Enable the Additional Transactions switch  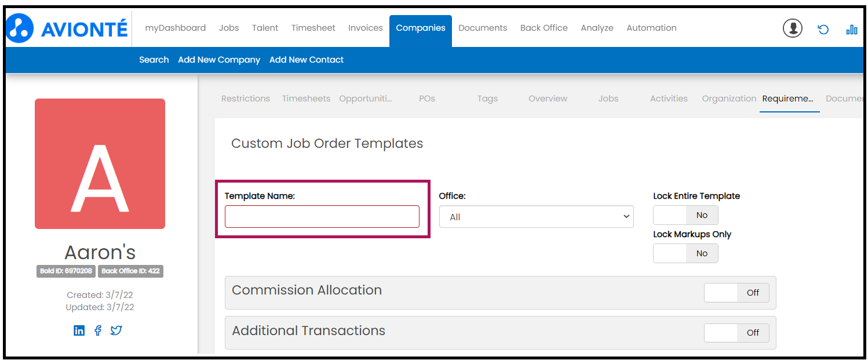(736, 333)
